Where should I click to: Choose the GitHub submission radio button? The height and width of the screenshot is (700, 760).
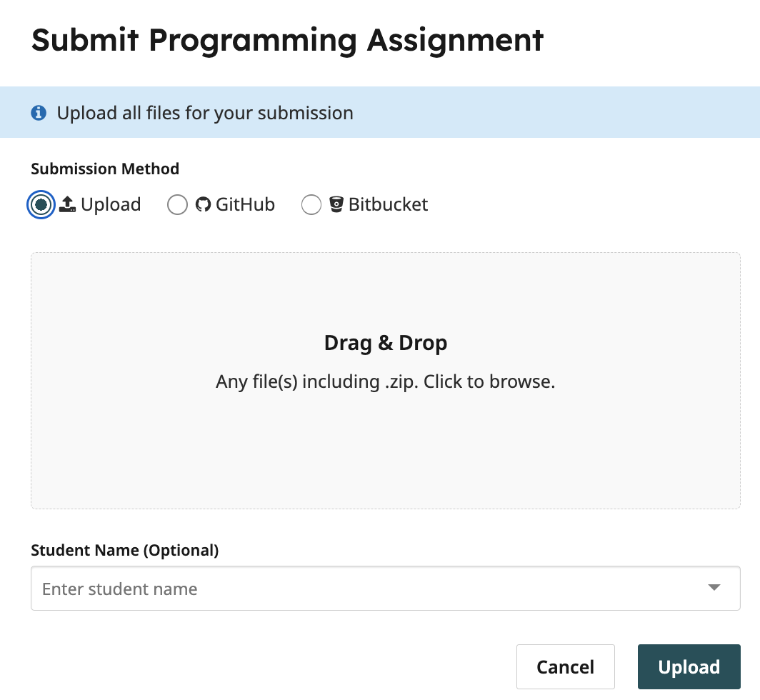coord(177,205)
